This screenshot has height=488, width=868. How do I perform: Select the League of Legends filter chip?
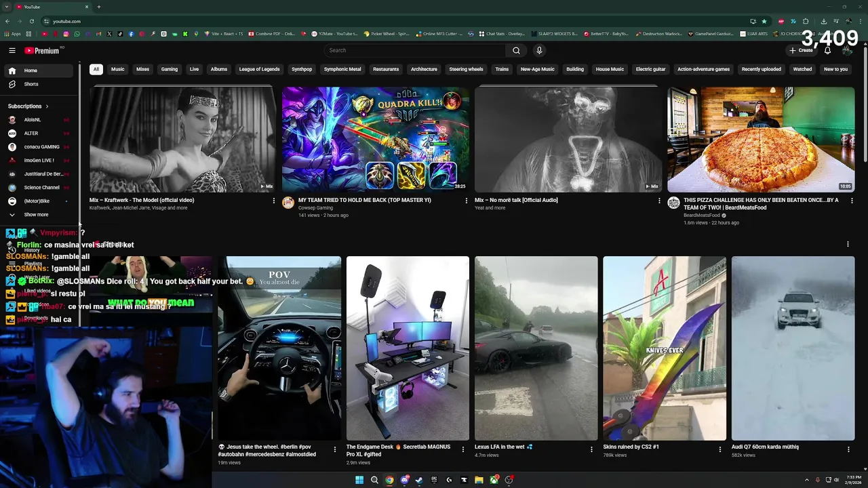[259, 69]
